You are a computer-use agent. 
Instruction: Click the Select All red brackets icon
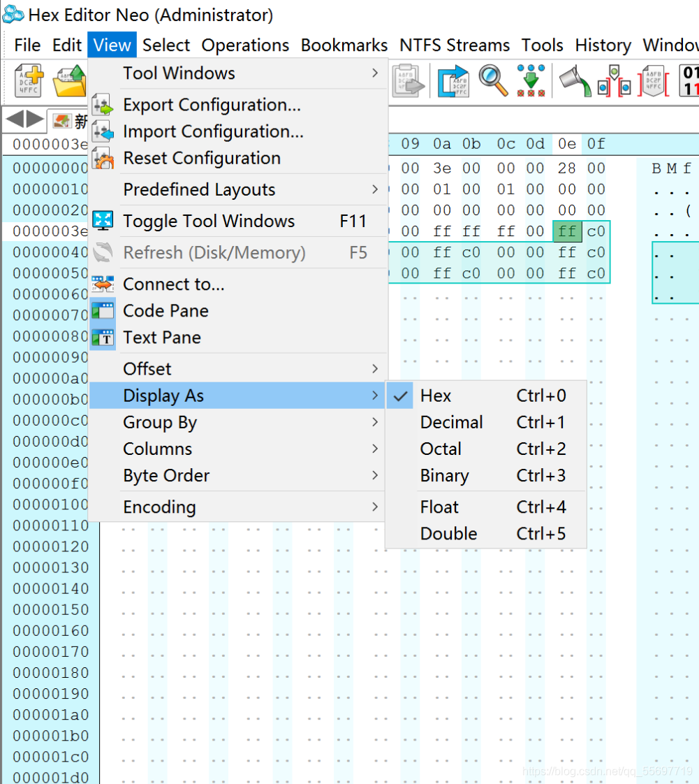[x=654, y=80]
